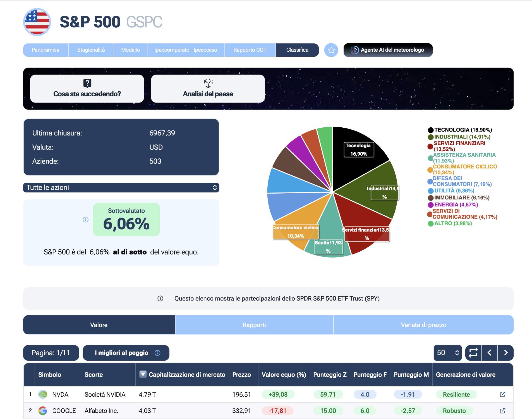The height and width of the screenshot is (419, 532).
Task: Open GOOGLE row external link icon
Action: tap(502, 411)
